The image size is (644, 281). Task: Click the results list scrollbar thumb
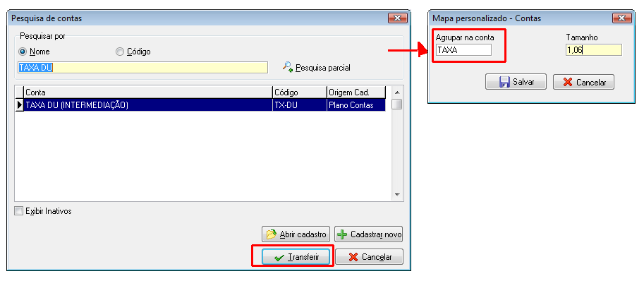396,104
